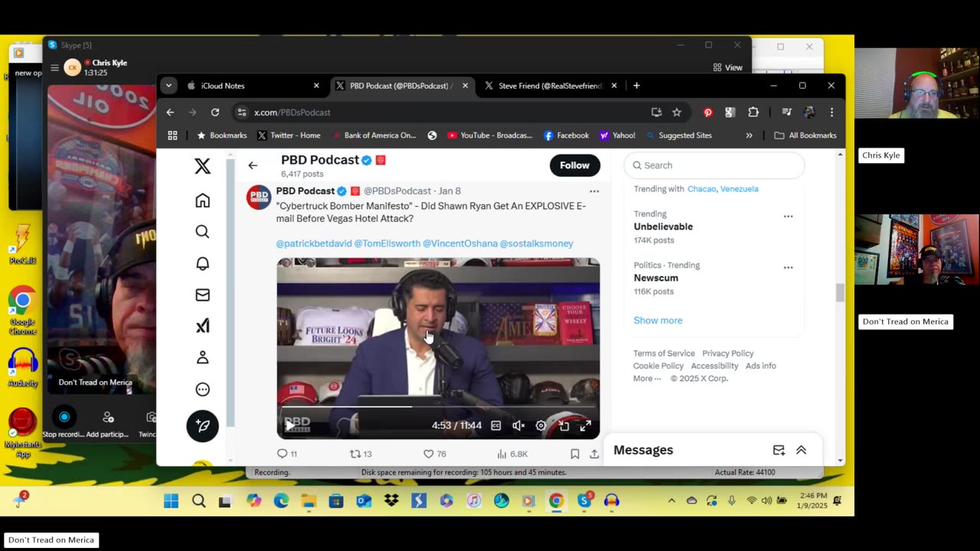Unmute the video with speaker icon

pos(518,425)
